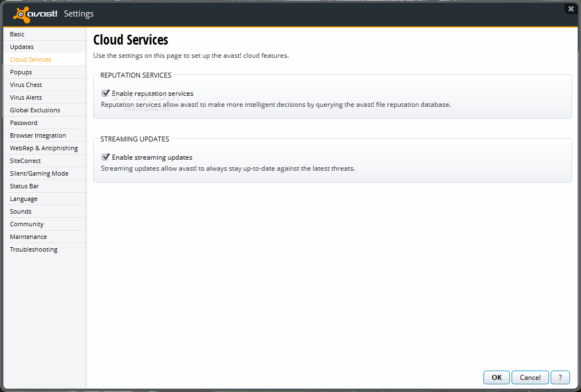This screenshot has width=581, height=392.
Task: Click the Enable streaming updates label
Action: click(x=152, y=157)
